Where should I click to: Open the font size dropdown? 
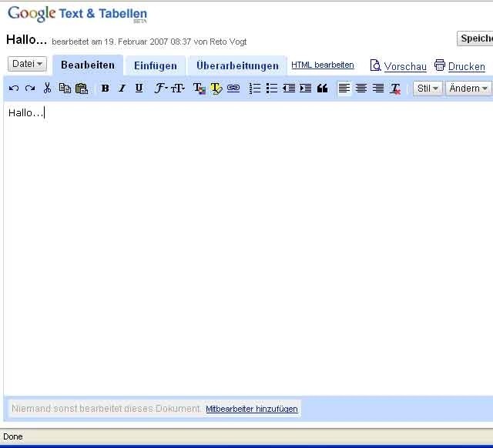178,89
